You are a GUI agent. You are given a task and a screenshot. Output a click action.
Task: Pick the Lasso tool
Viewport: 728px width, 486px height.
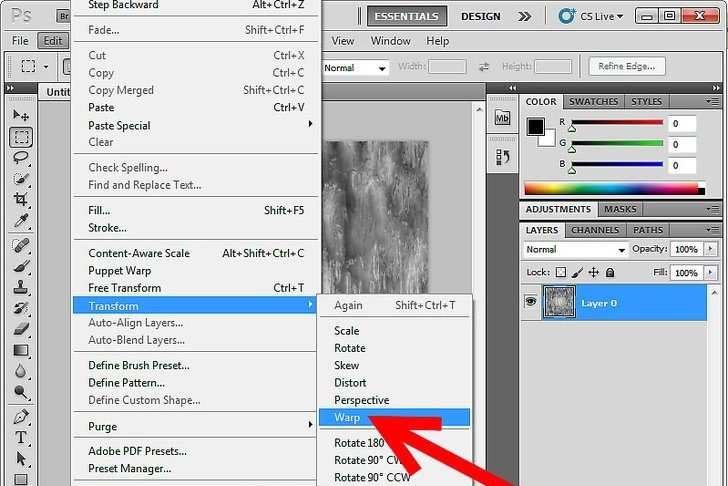pyautogui.click(x=21, y=158)
